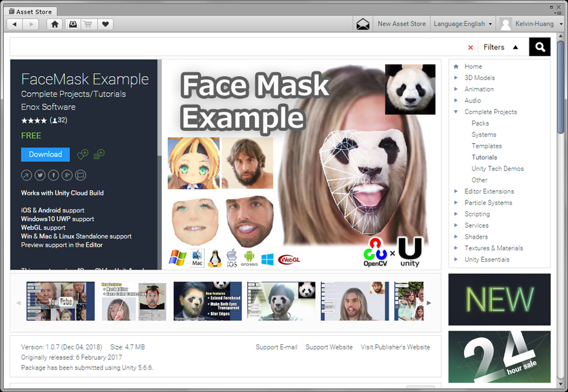Viewport: 568px width, 392px height.
Task: Expand the Audio category
Action: [456, 101]
